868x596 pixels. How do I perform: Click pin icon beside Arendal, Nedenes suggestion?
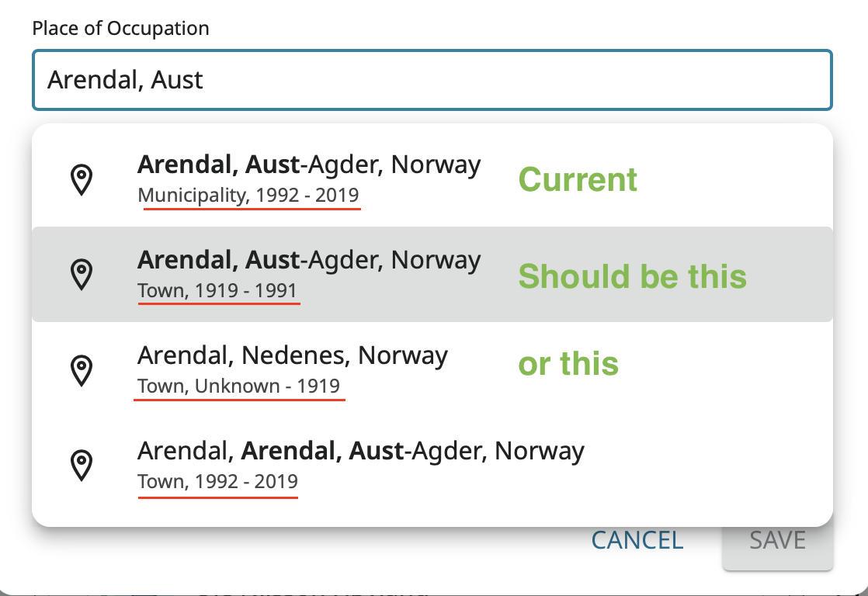tap(82, 370)
